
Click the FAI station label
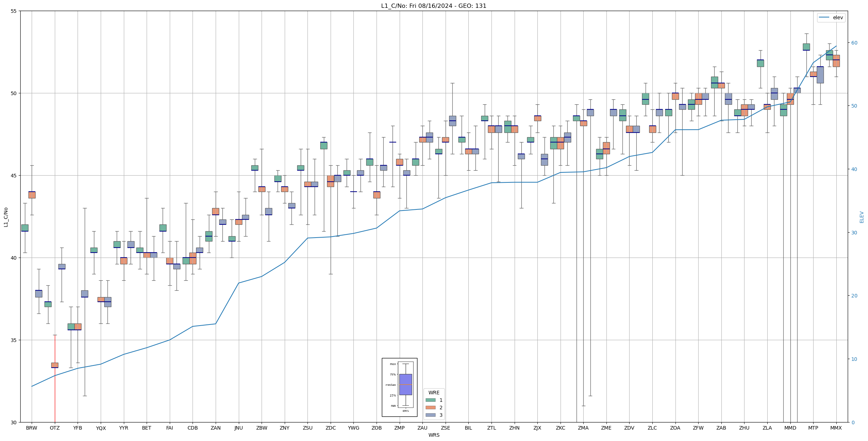pyautogui.click(x=170, y=428)
